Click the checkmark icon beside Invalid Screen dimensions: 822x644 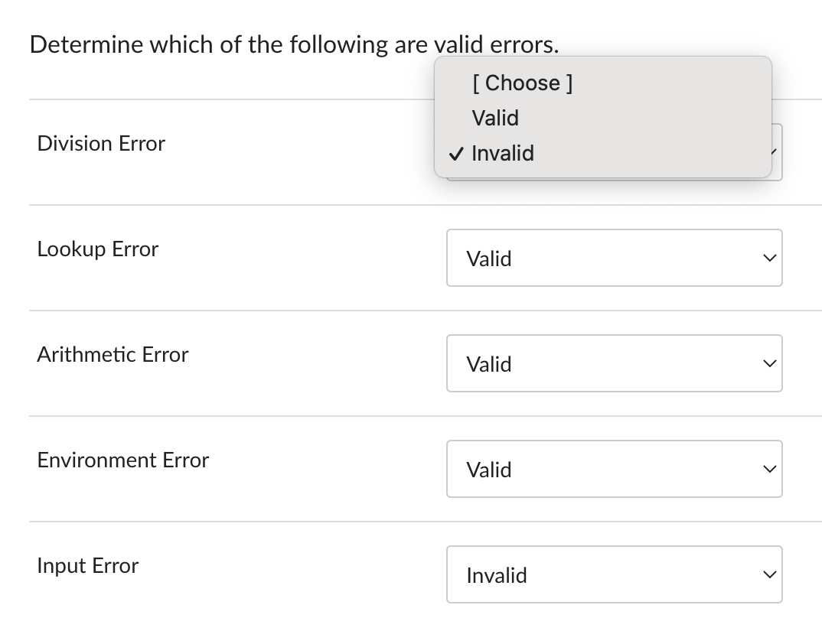coord(456,154)
